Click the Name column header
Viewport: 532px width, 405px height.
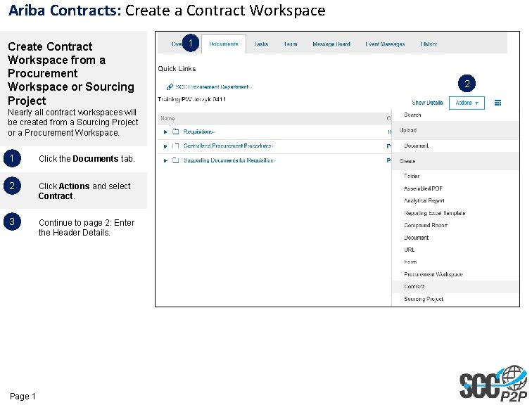(x=167, y=118)
